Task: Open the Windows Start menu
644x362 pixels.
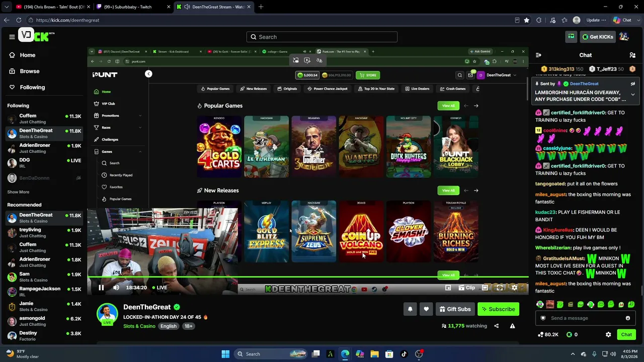Action: pos(225,354)
